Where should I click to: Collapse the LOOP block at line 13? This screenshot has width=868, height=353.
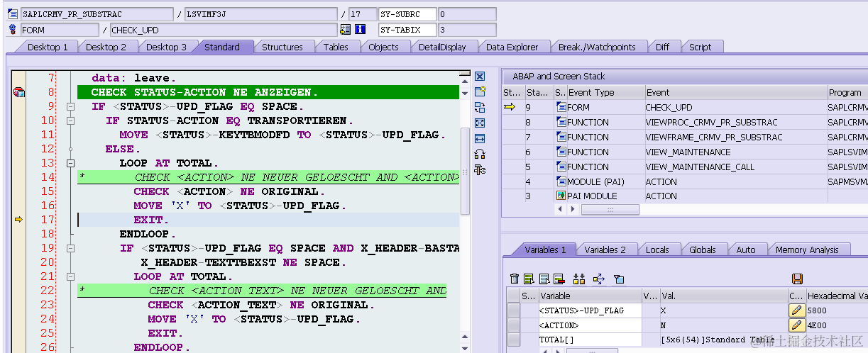pos(70,163)
